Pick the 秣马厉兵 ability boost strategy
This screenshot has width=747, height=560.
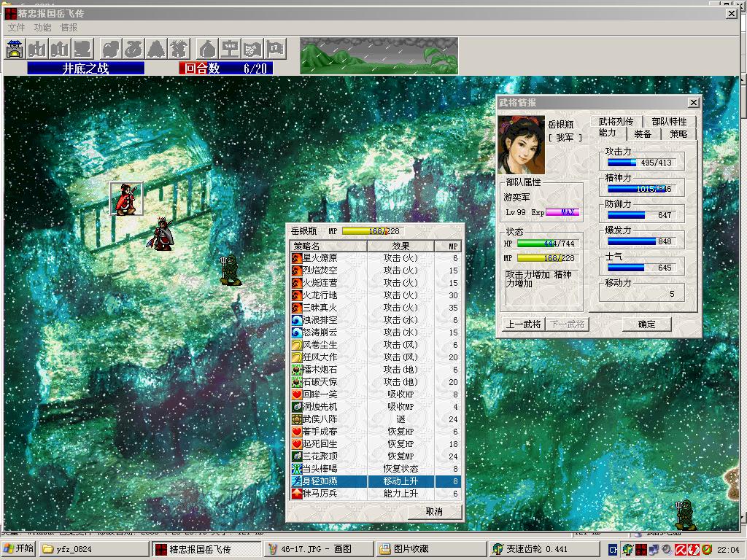(x=321, y=494)
